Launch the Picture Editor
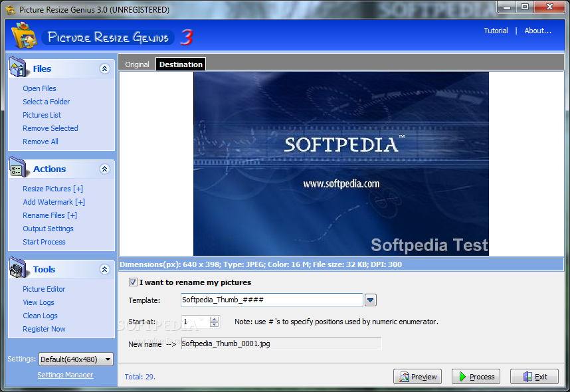 point(44,289)
